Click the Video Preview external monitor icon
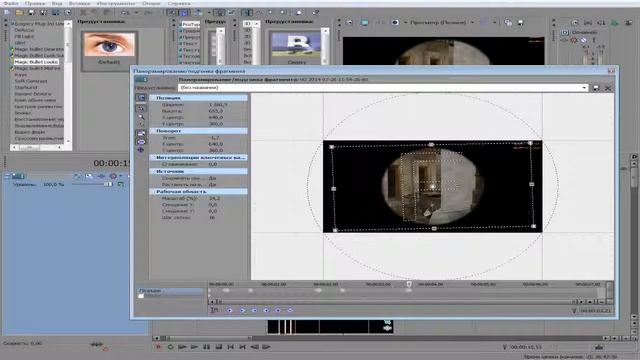 (x=364, y=22)
